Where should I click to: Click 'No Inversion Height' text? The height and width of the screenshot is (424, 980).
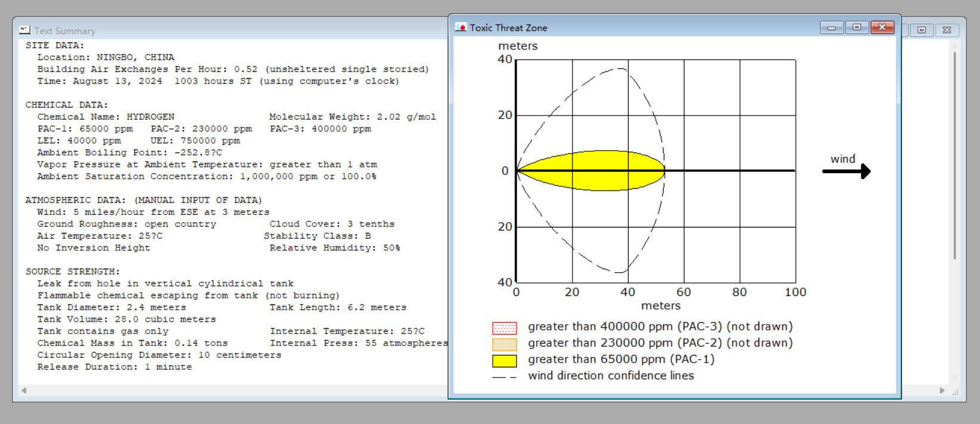[x=94, y=248]
